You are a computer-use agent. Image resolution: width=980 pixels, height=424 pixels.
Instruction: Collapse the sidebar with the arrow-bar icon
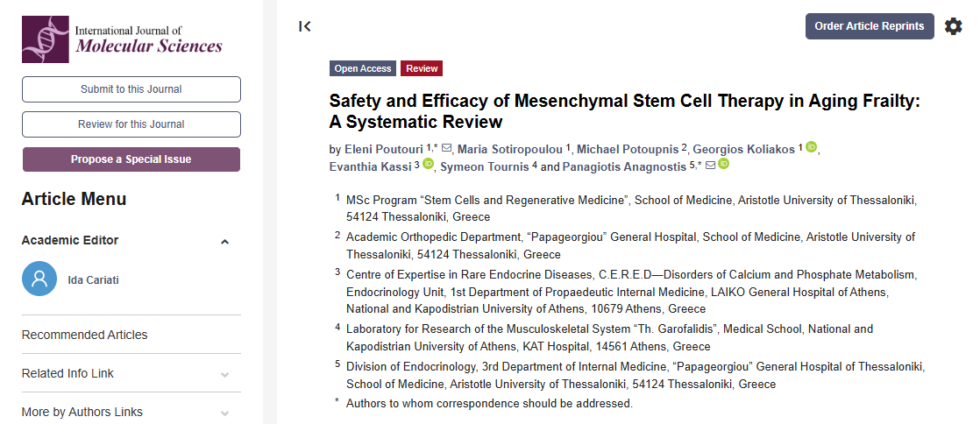click(x=305, y=26)
